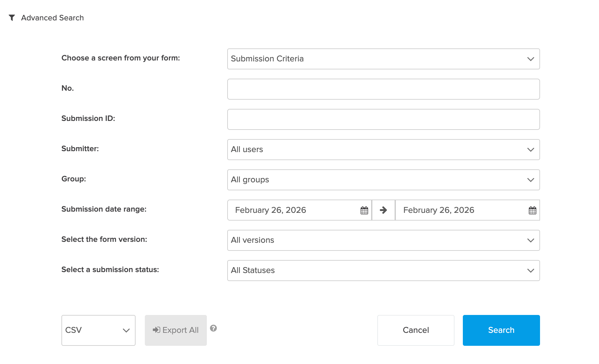Click the Submission ID text field
599x364 pixels.
(x=383, y=119)
